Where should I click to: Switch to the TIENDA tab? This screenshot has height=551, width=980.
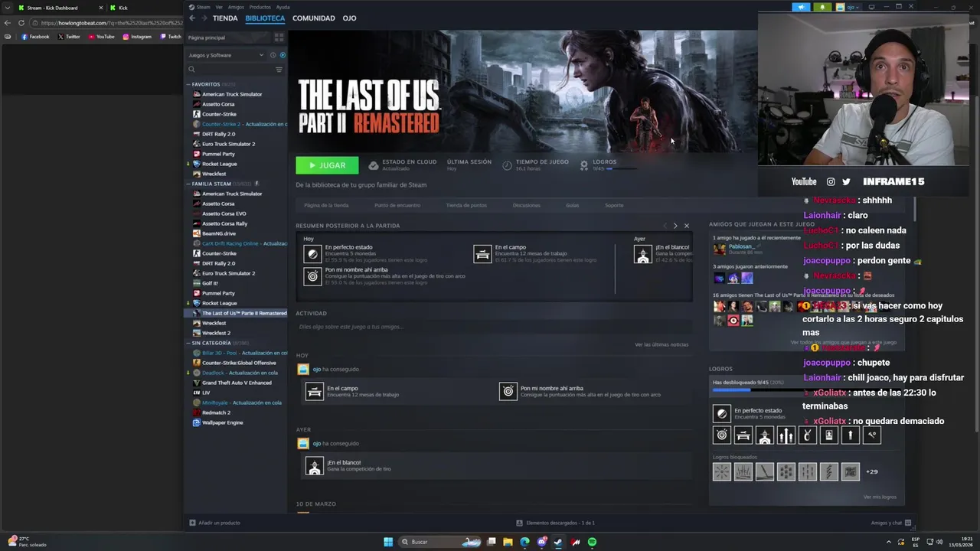(x=225, y=18)
